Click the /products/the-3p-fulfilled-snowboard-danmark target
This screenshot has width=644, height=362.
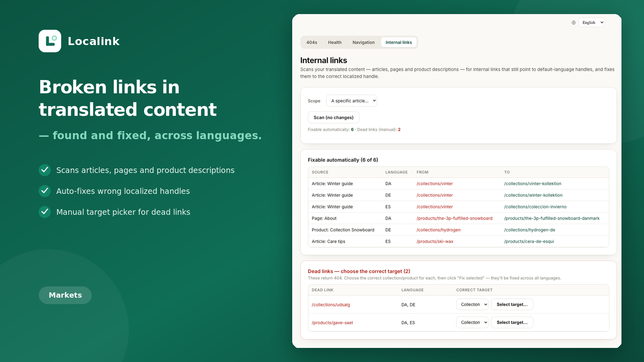[x=552, y=219]
